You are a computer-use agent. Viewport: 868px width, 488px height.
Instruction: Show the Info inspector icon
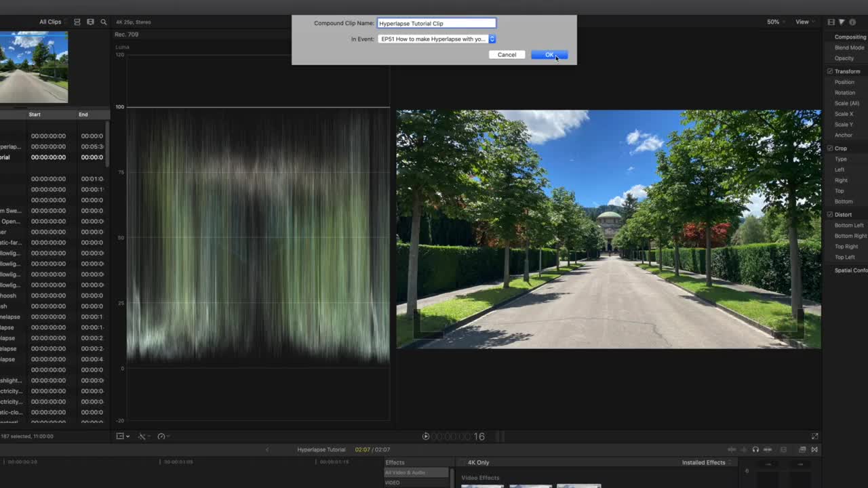click(x=852, y=22)
